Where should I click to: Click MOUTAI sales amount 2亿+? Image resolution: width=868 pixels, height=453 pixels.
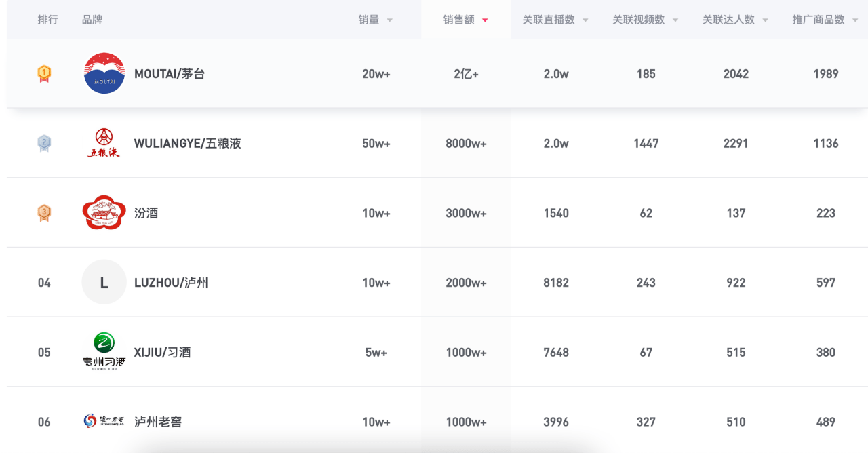tap(467, 74)
